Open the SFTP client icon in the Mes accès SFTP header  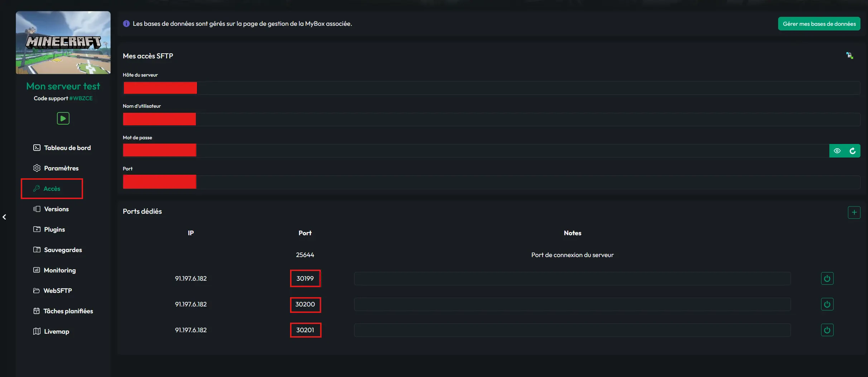tap(849, 55)
